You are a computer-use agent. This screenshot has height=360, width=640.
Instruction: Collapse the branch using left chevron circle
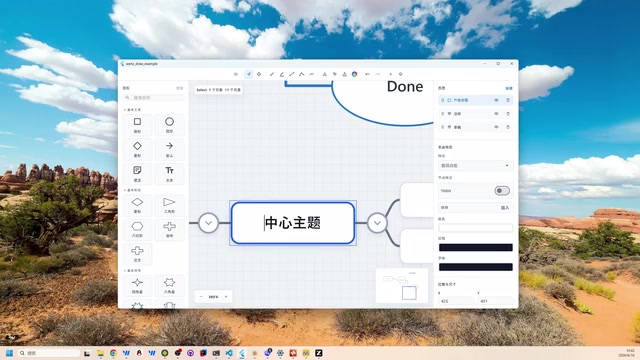(208, 223)
